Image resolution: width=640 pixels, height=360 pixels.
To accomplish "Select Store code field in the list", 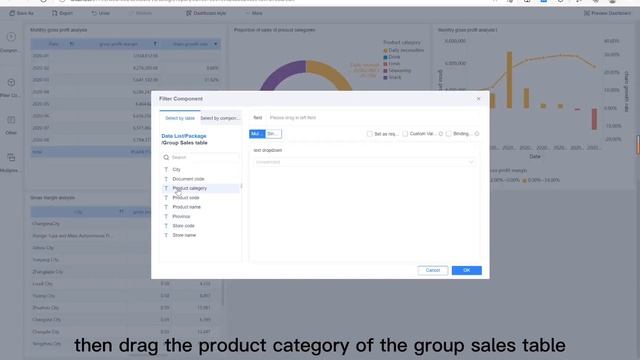I will pos(201,226).
